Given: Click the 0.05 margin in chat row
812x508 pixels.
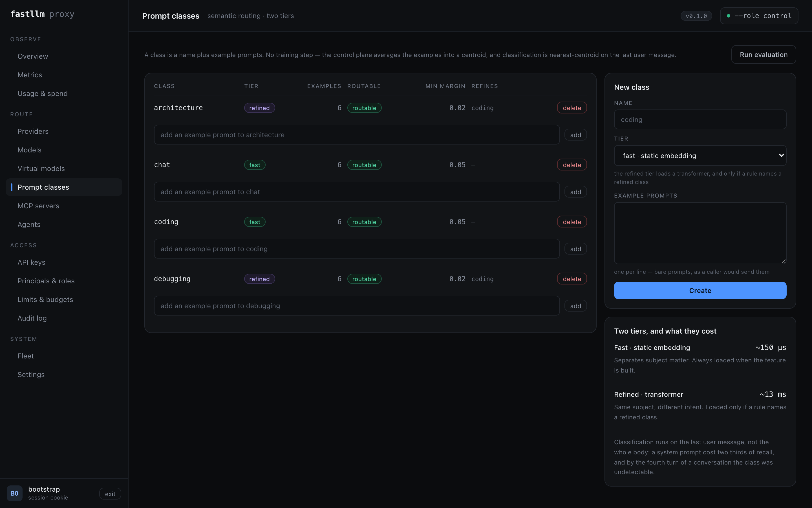Looking at the screenshot, I should 457,165.
